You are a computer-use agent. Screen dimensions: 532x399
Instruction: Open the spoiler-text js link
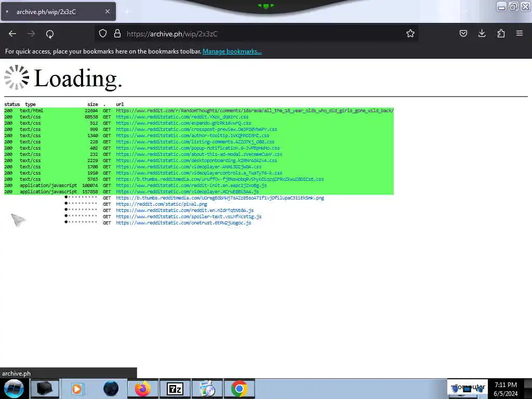coord(189,217)
